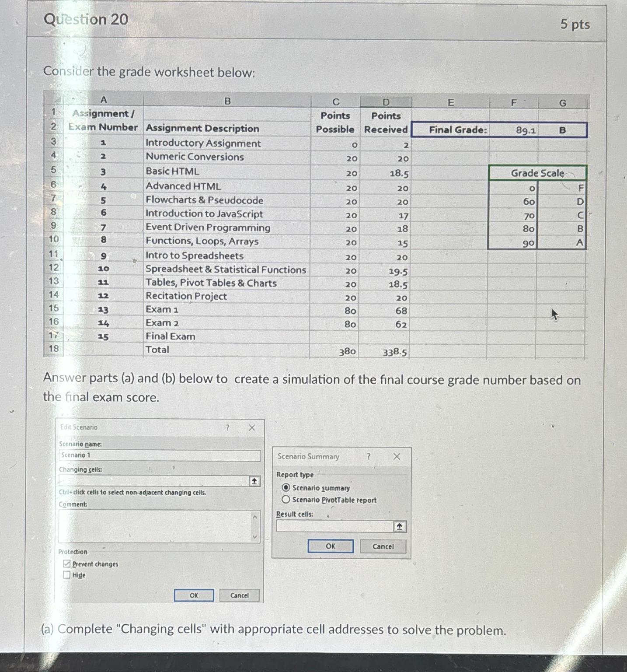Click the Help (?) icon in Edit Scenario

coord(227,427)
